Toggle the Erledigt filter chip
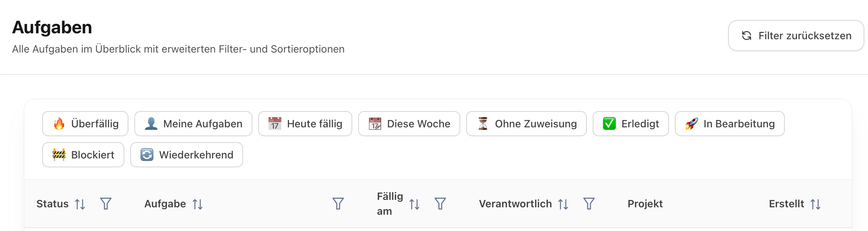 pos(630,124)
